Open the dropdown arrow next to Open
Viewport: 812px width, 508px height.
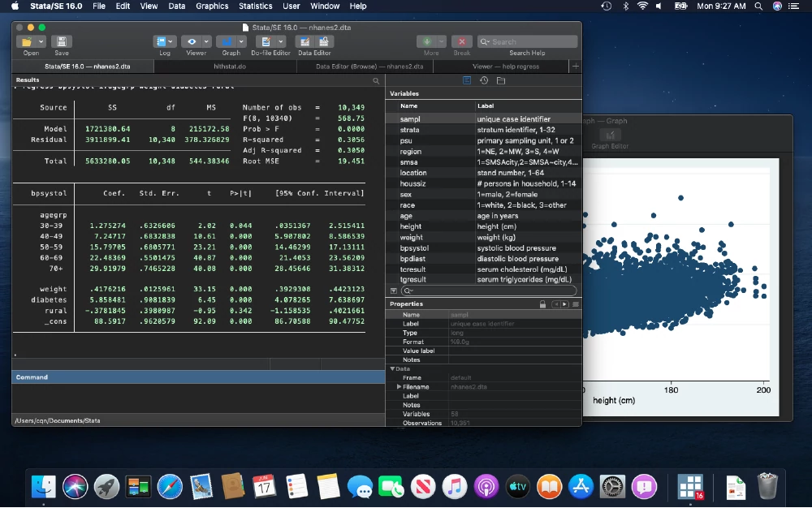[41, 42]
